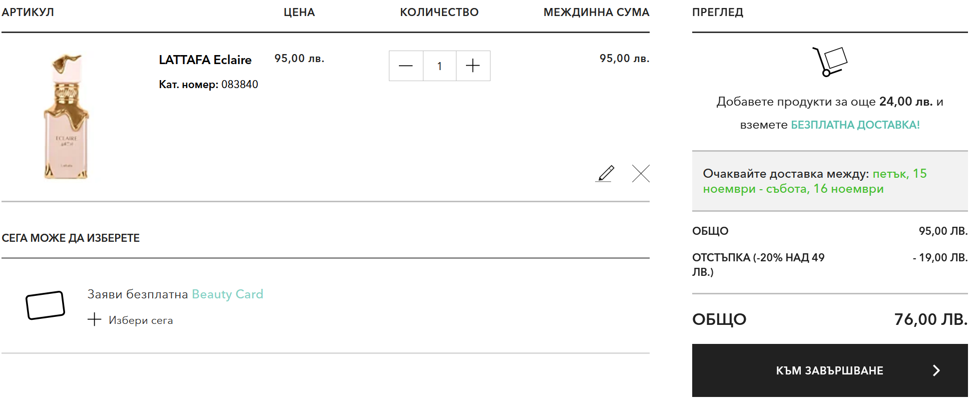Click the delivery hand-truck icon

coord(829,62)
